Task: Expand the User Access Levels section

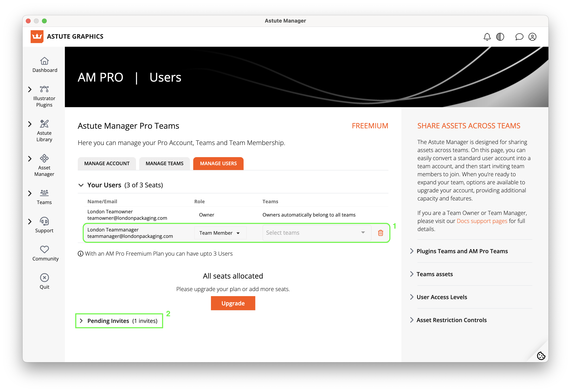Action: click(441, 297)
